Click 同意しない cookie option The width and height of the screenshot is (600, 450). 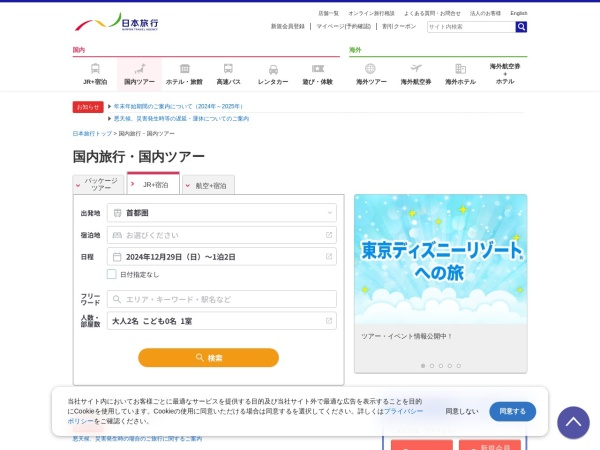(461, 411)
